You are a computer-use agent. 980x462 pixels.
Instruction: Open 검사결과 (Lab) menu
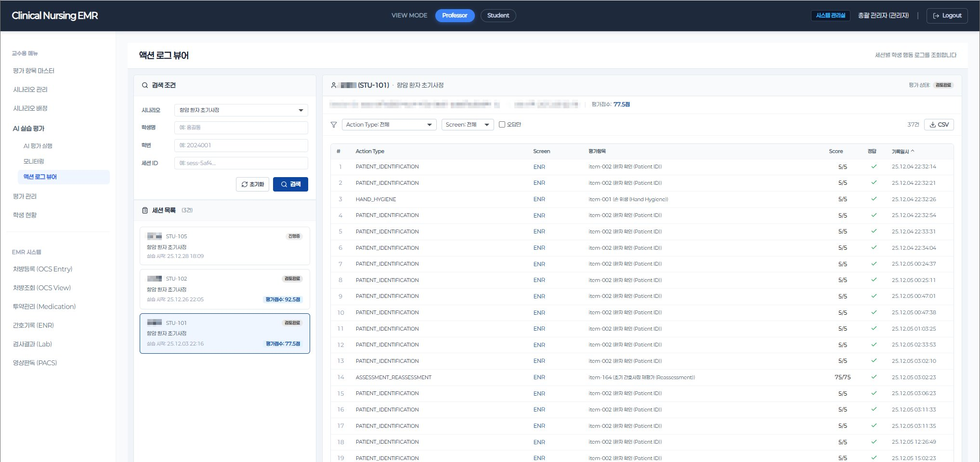pyautogui.click(x=32, y=344)
